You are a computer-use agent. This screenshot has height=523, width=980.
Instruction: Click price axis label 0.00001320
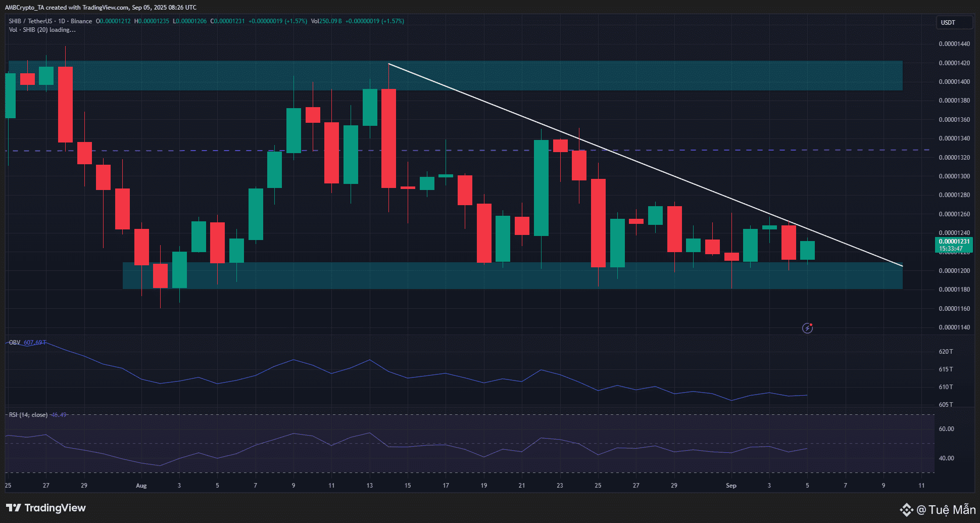coord(954,158)
